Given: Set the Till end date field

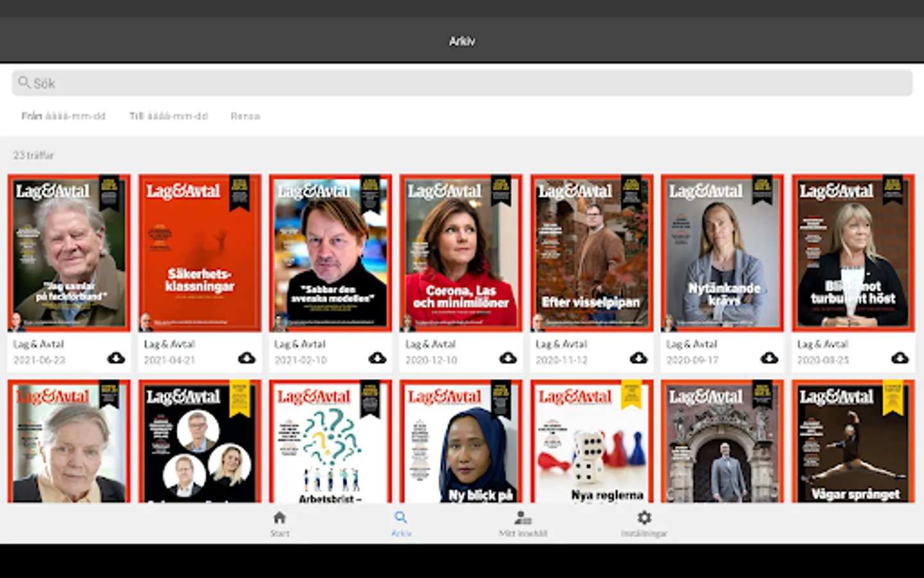Looking at the screenshot, I should [169, 116].
